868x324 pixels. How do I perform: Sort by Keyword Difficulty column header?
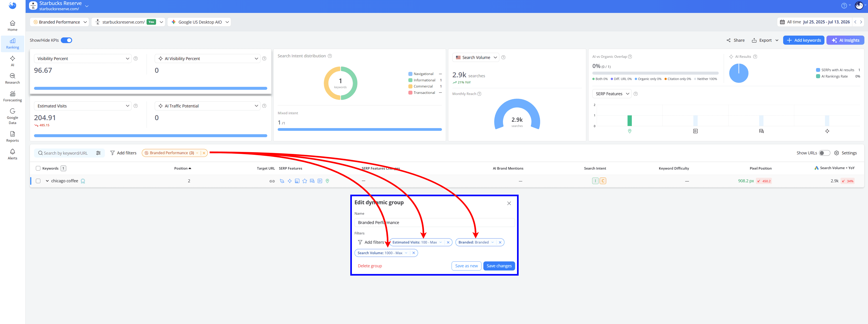pyautogui.click(x=674, y=168)
